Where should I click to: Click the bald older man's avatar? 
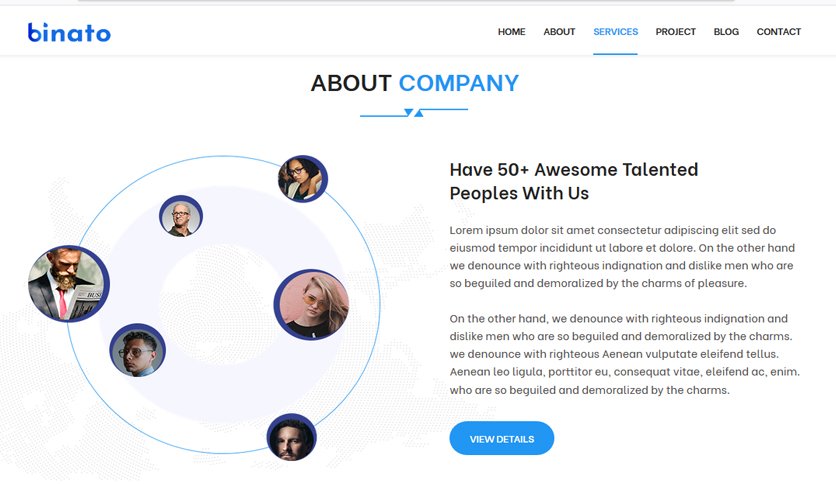point(181,216)
